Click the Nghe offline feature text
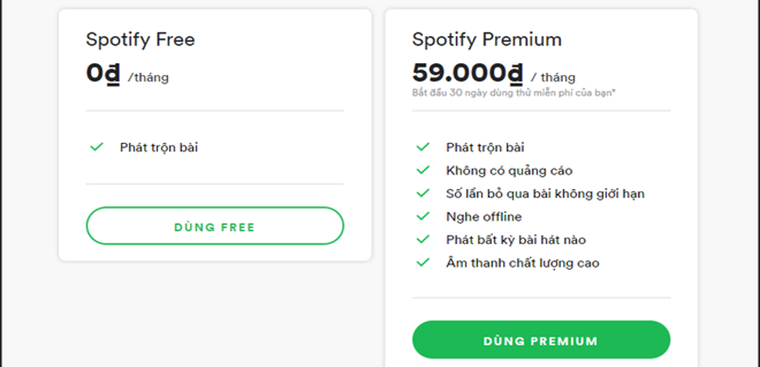 click(484, 217)
